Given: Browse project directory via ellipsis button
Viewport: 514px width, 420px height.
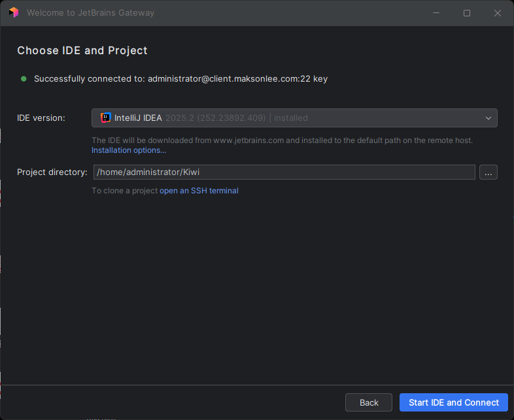Looking at the screenshot, I should [488, 172].
